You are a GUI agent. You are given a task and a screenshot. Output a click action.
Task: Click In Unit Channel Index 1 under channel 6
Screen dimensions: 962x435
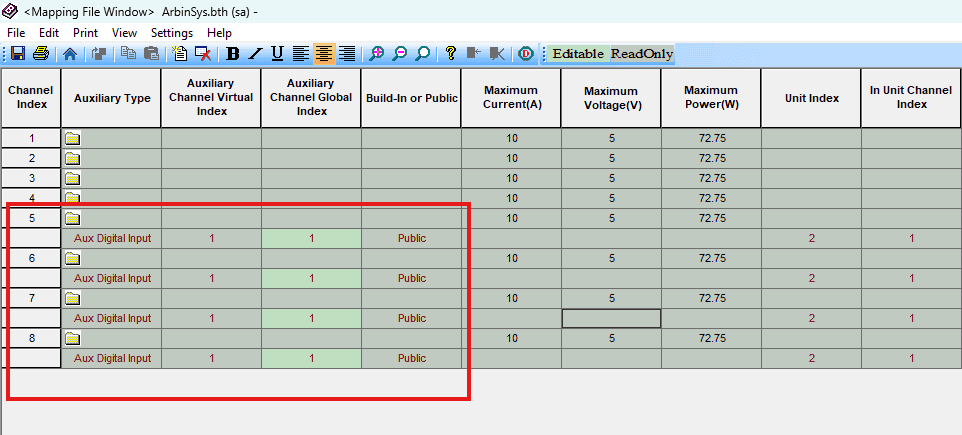click(x=912, y=279)
